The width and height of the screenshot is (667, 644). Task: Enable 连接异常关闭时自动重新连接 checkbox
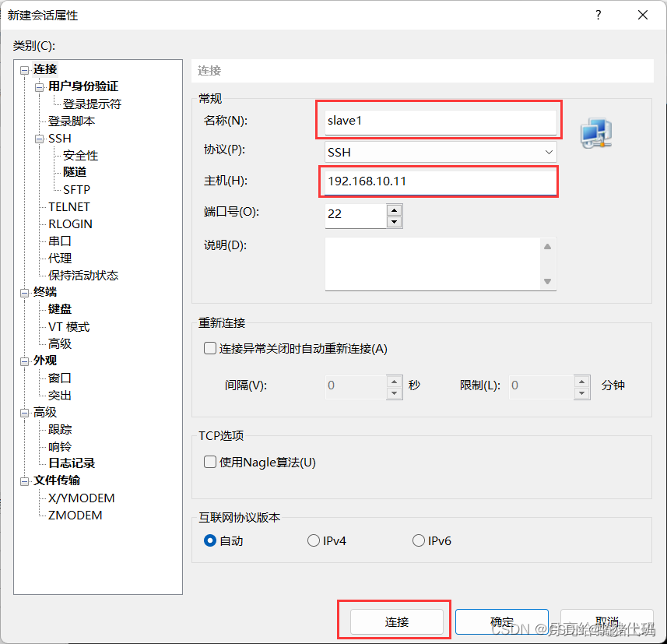210,348
